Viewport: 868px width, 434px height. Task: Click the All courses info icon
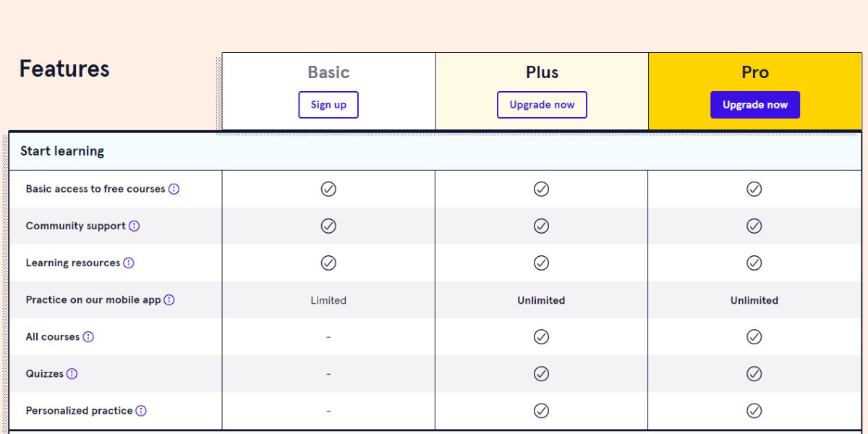coord(88,336)
